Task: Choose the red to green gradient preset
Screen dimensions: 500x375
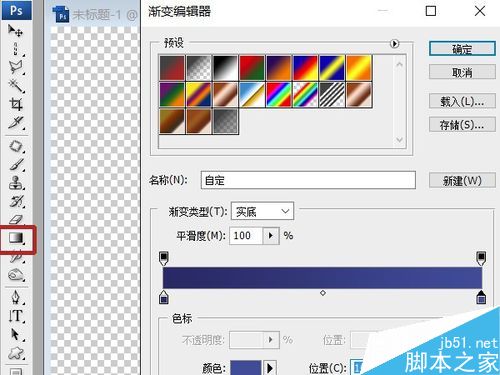Action: pos(252,68)
